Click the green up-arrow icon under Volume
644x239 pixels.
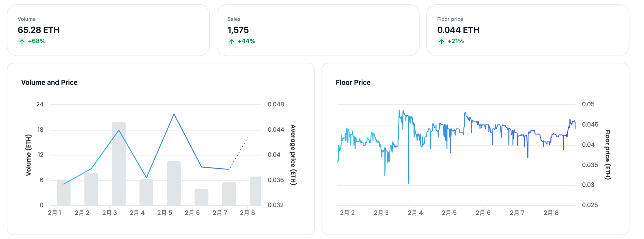[22, 42]
